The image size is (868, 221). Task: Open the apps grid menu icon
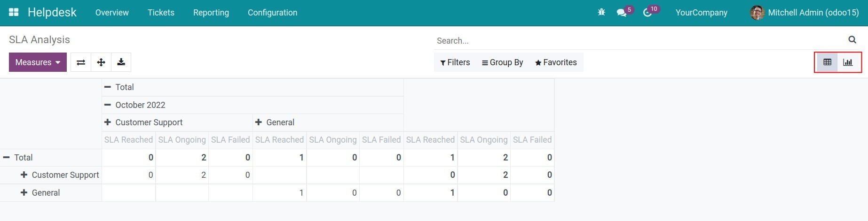(14, 13)
